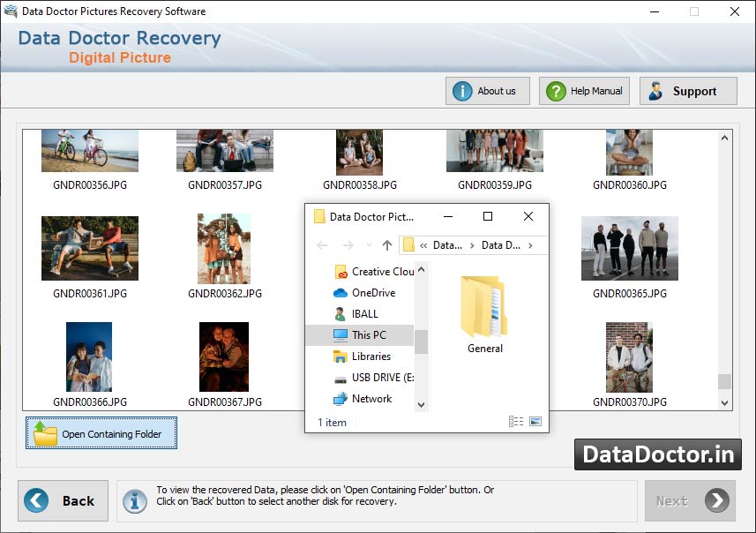Click the up arrow in explorer navigation

[386, 245]
